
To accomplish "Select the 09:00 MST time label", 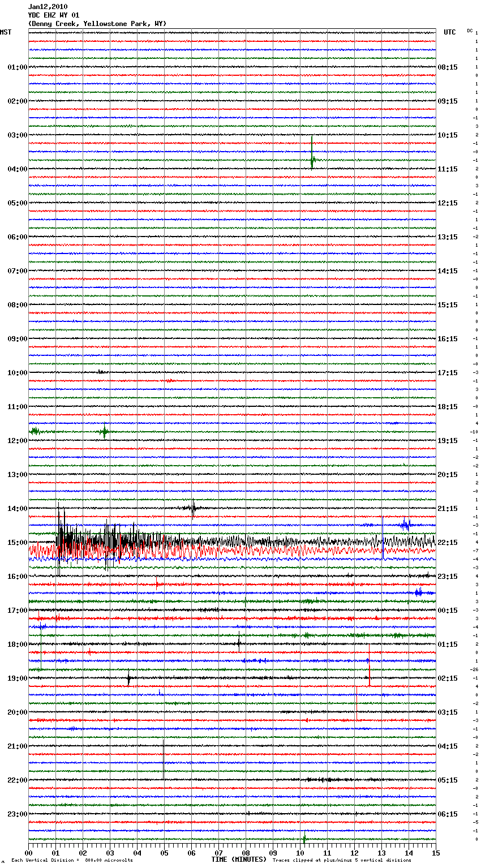I will [x=17, y=339].
